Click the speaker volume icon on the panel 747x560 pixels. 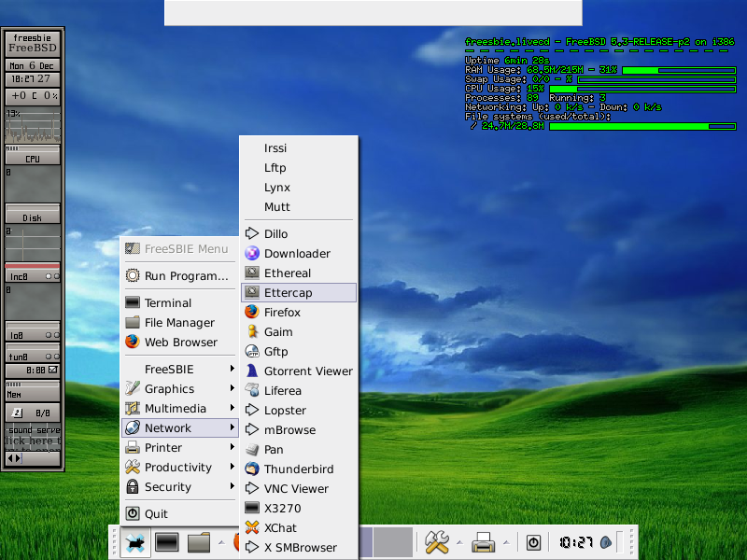click(605, 542)
